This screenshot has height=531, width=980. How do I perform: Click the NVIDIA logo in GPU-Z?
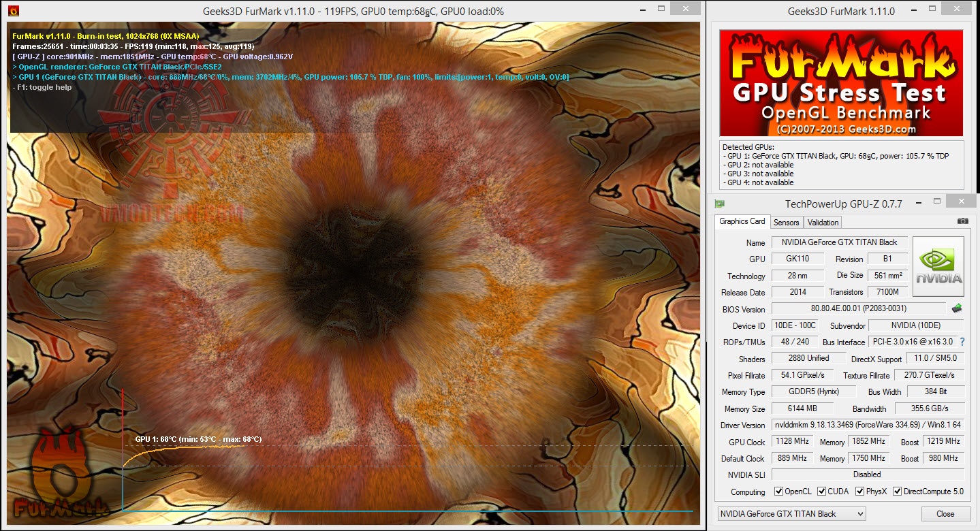[x=938, y=266]
